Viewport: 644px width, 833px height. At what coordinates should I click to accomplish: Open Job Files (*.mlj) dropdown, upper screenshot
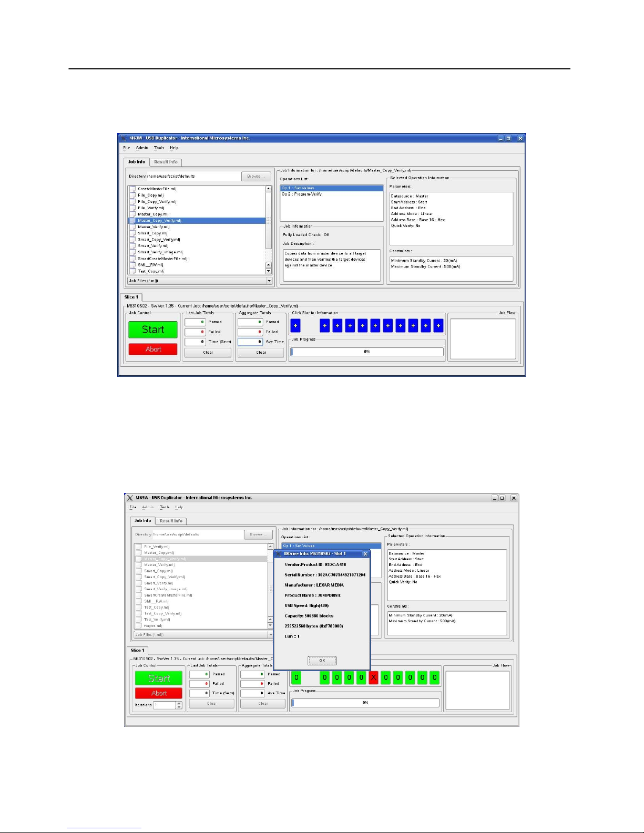click(200, 281)
